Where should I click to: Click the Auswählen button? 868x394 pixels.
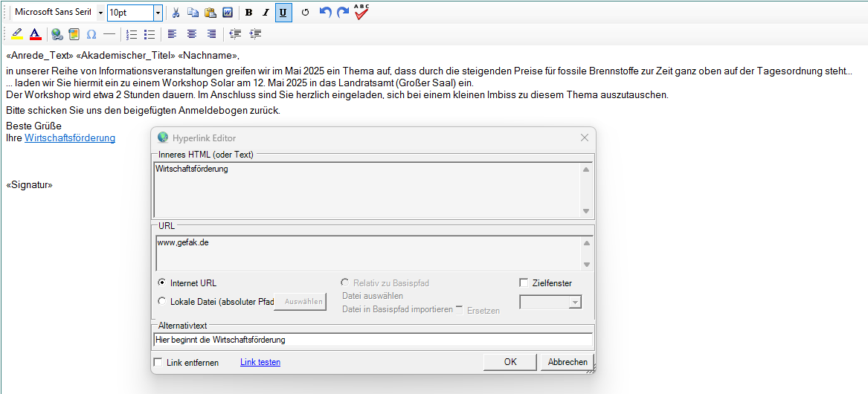(x=300, y=302)
